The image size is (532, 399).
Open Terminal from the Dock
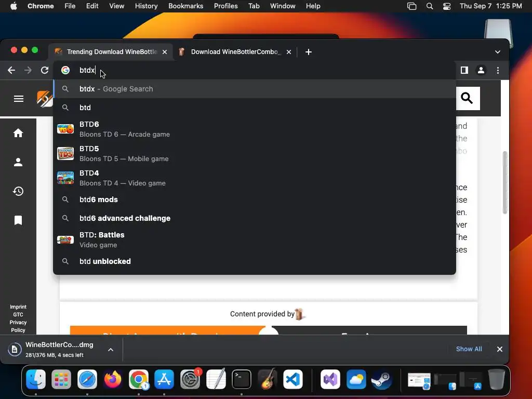pyautogui.click(x=242, y=379)
